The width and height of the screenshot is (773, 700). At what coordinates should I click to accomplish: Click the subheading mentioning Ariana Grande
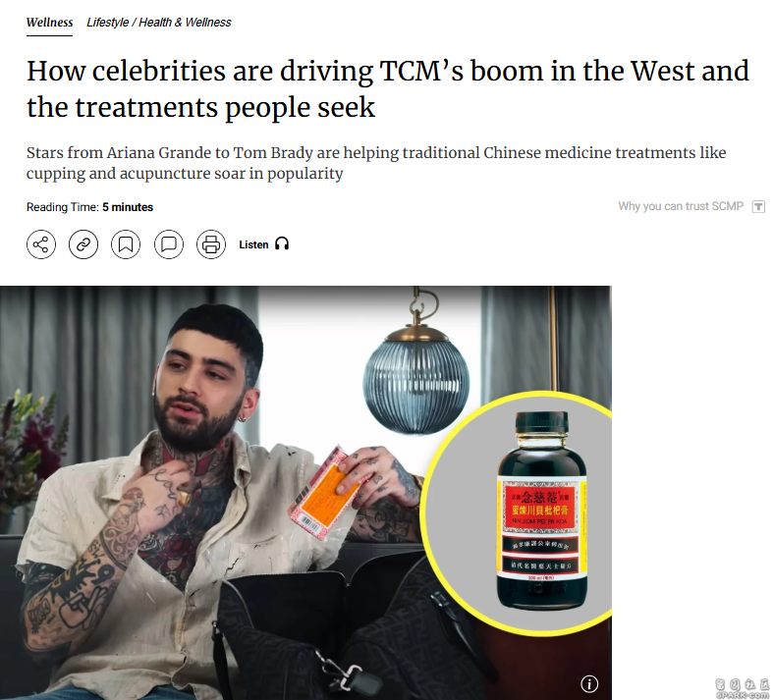pos(375,163)
